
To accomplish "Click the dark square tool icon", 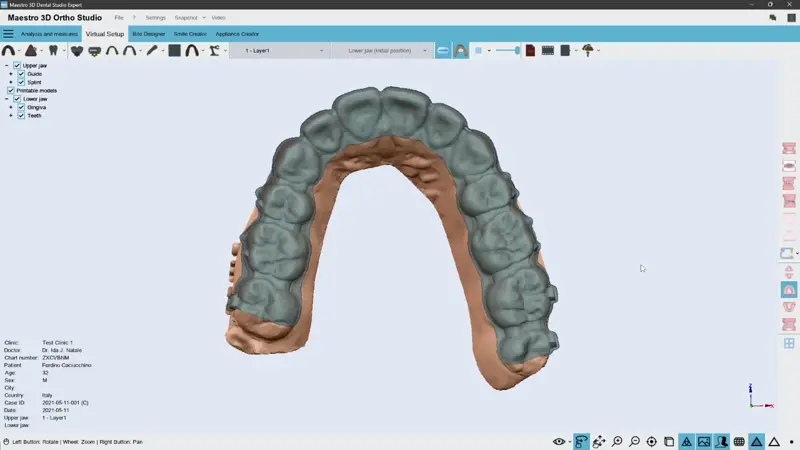I will point(174,51).
